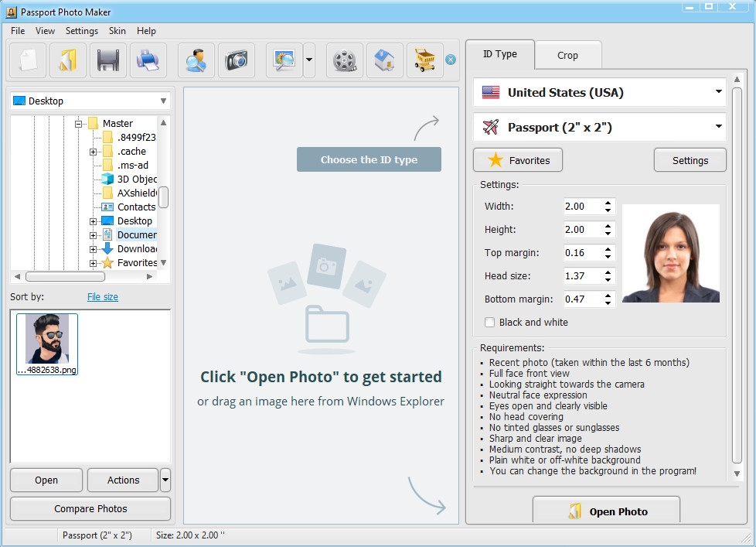
Task: Click the Open Photo button
Action: [x=606, y=511]
